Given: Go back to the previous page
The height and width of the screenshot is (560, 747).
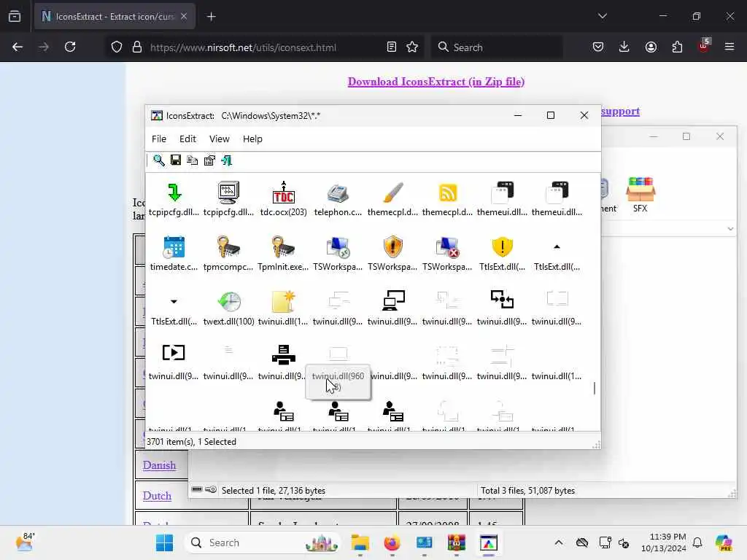Looking at the screenshot, I should (x=18, y=47).
